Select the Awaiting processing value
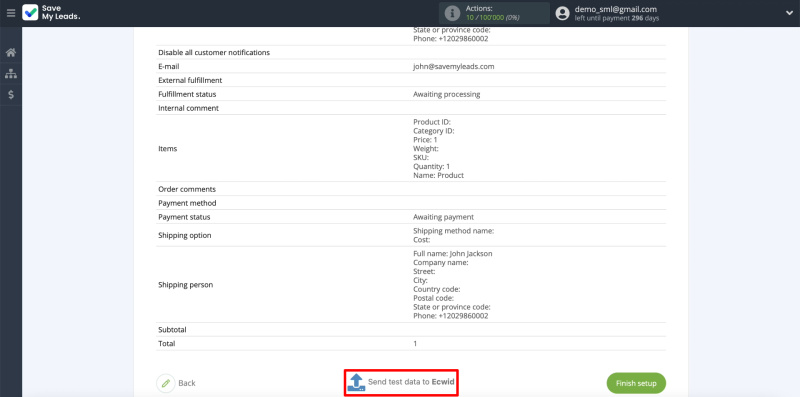This screenshot has width=800, height=397. [x=446, y=94]
